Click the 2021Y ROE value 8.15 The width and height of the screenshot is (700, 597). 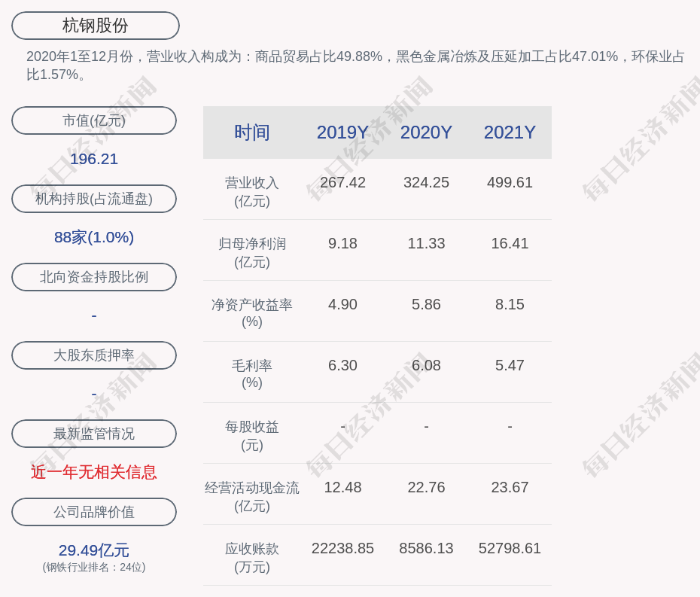510,305
